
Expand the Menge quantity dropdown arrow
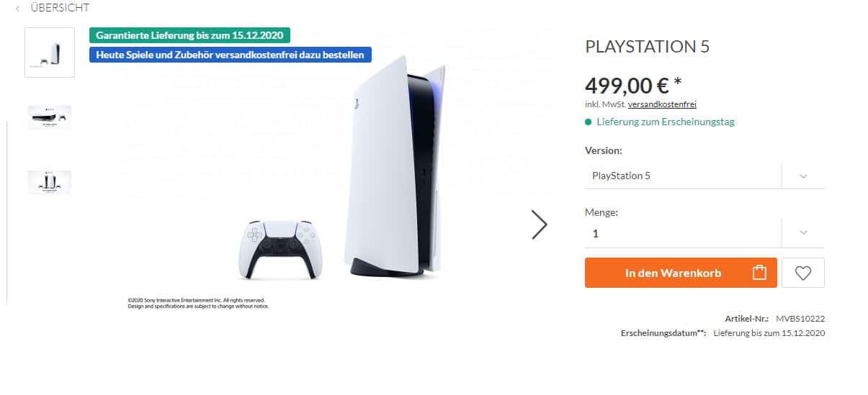click(803, 232)
